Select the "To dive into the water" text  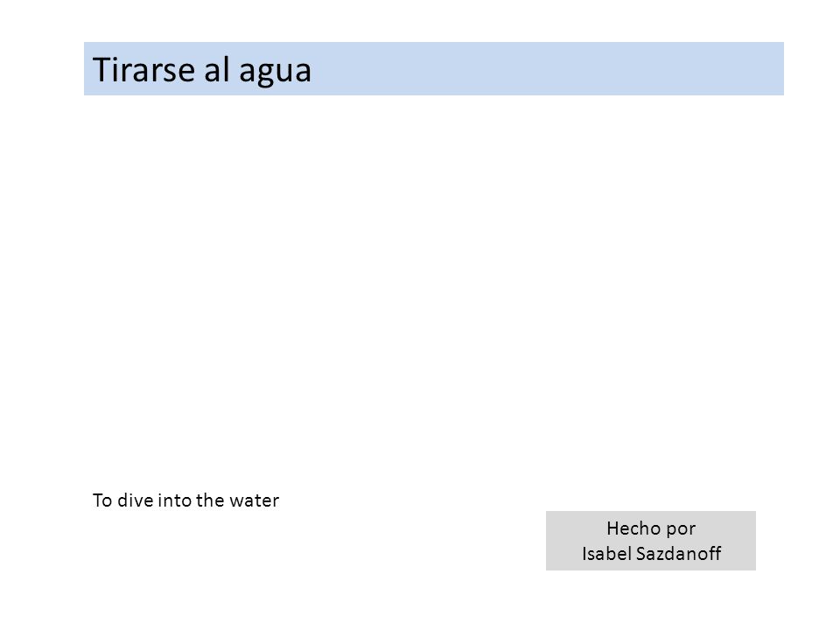pyautogui.click(x=185, y=500)
